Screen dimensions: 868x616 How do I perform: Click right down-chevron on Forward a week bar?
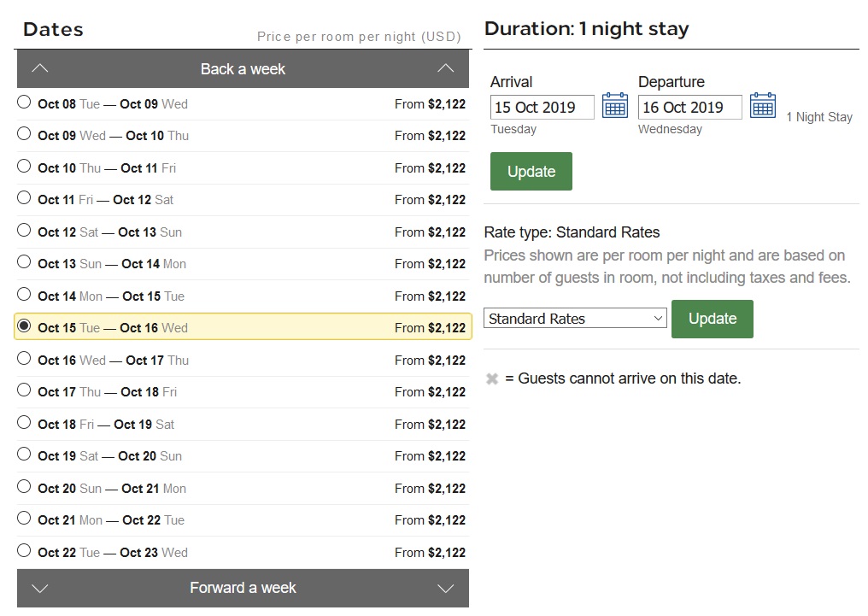pyautogui.click(x=445, y=588)
